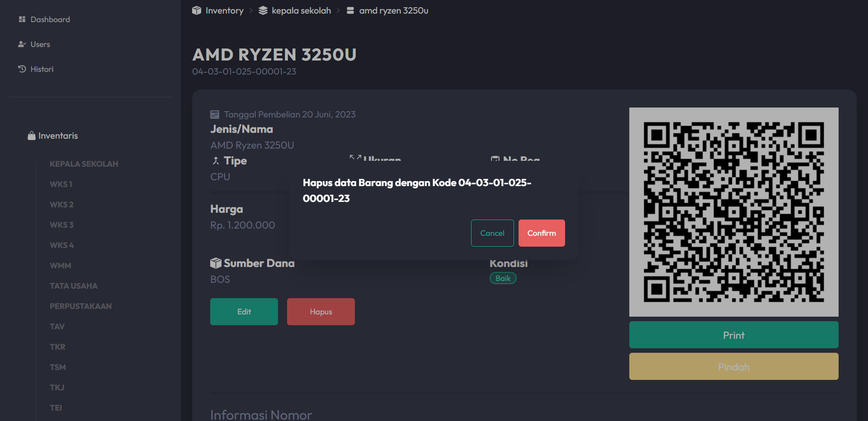The height and width of the screenshot is (421, 868).
Task: Click the Dashboard grid icon
Action: tap(22, 19)
